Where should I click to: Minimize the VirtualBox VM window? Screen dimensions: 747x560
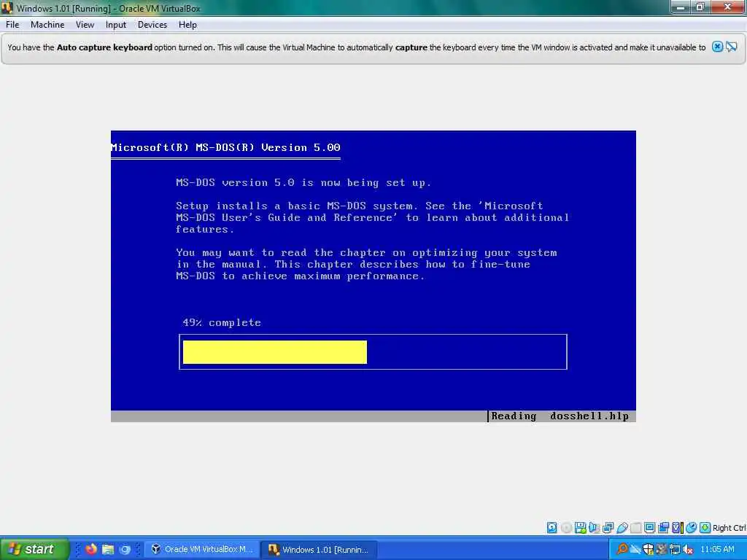(681, 7)
